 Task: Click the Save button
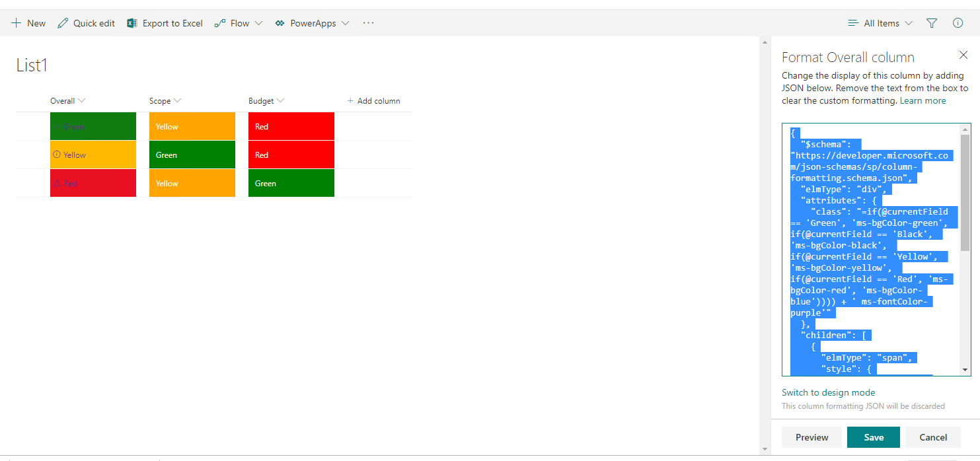[x=874, y=437]
